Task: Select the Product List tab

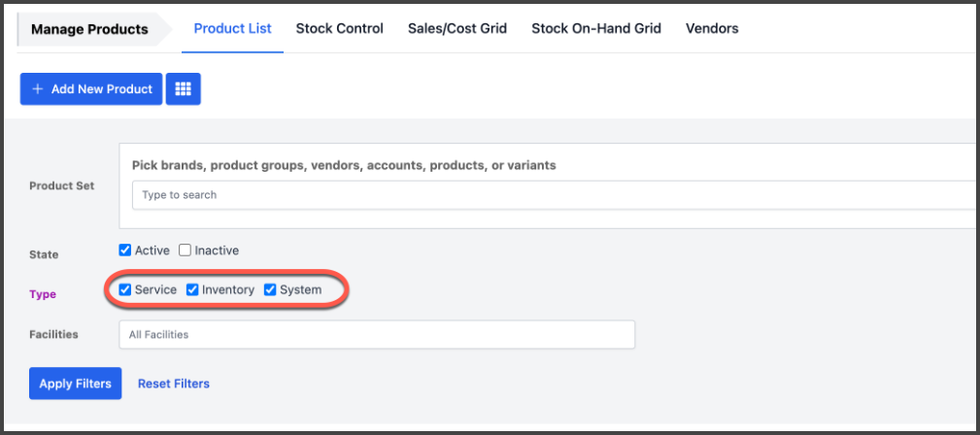Action: (232, 28)
